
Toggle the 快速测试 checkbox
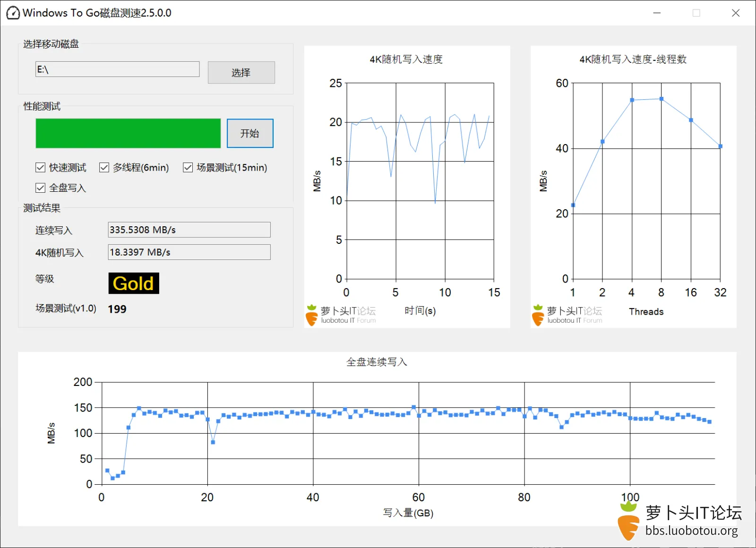(41, 168)
